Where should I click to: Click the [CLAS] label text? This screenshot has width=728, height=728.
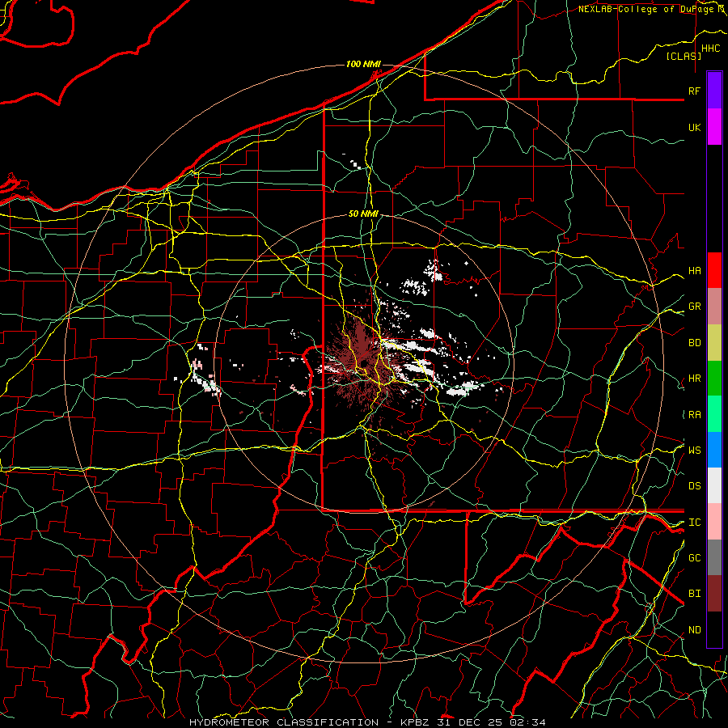[x=684, y=56]
